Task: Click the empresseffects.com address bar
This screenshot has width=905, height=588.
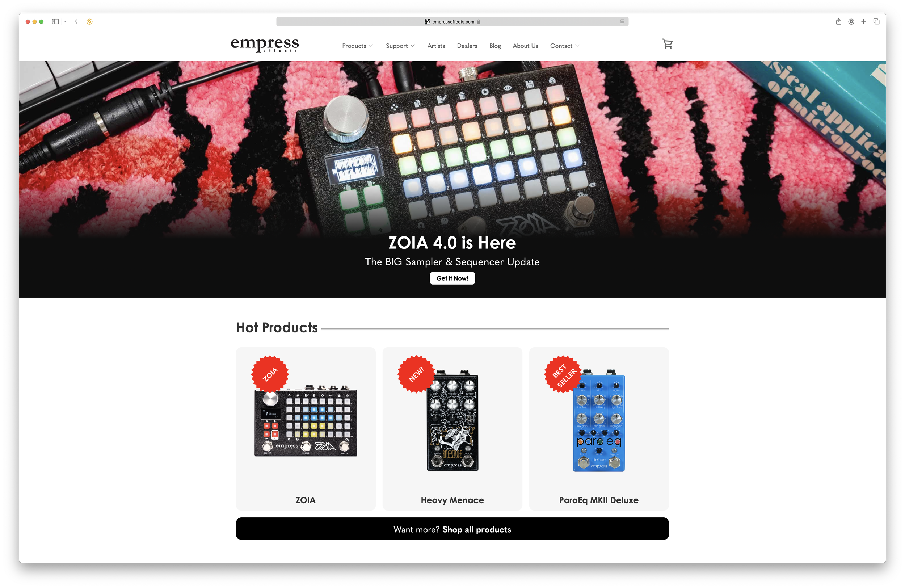Action: [452, 22]
